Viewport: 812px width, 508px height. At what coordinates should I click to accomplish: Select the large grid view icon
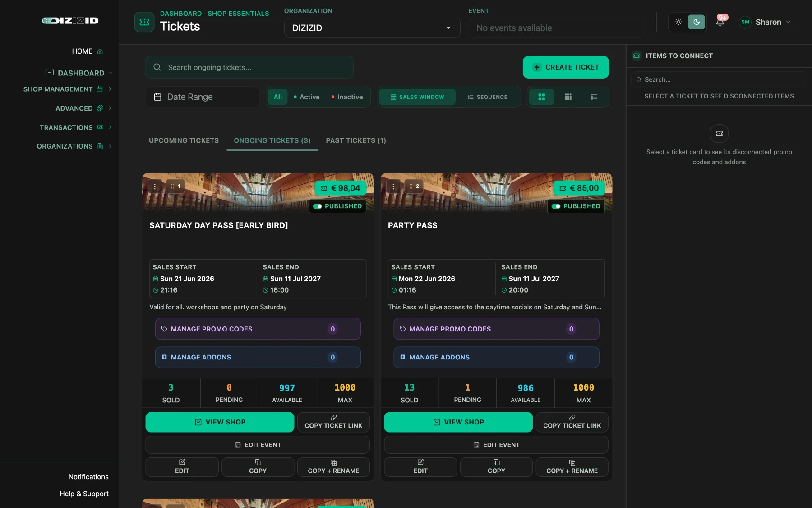coord(542,97)
